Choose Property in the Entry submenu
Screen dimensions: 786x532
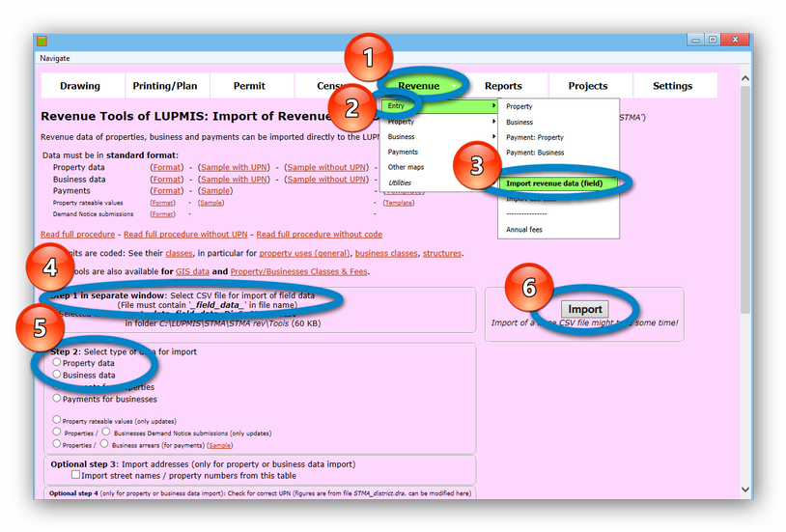pyautogui.click(x=519, y=106)
